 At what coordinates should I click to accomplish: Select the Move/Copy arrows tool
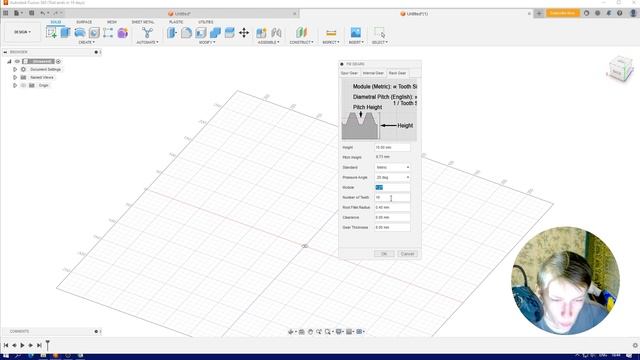[244, 33]
